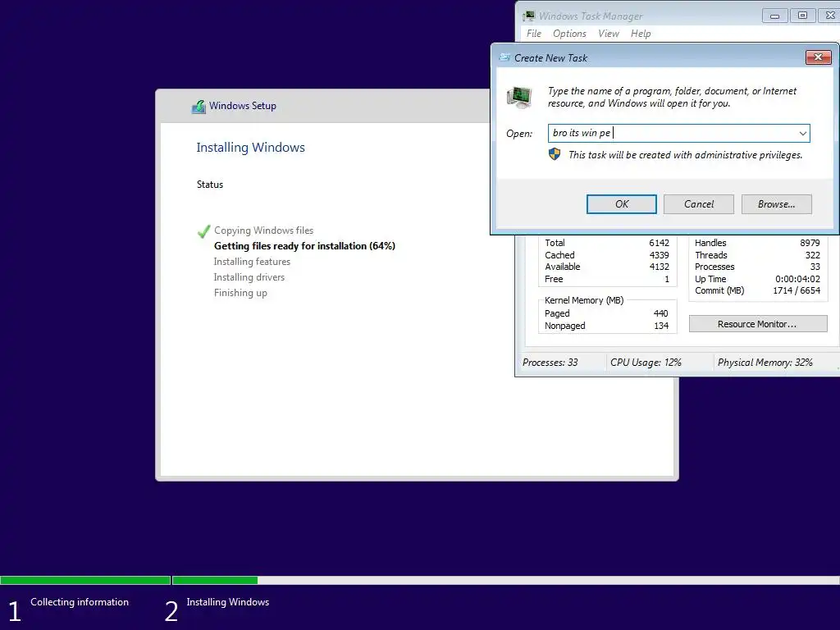Click the Handles value 8979
840x630 pixels.
810,243
